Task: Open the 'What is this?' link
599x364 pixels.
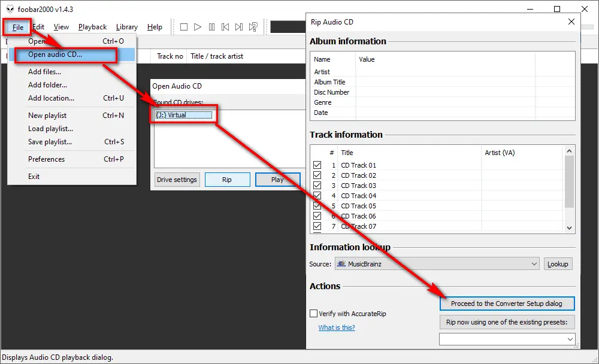Action: pyautogui.click(x=337, y=327)
